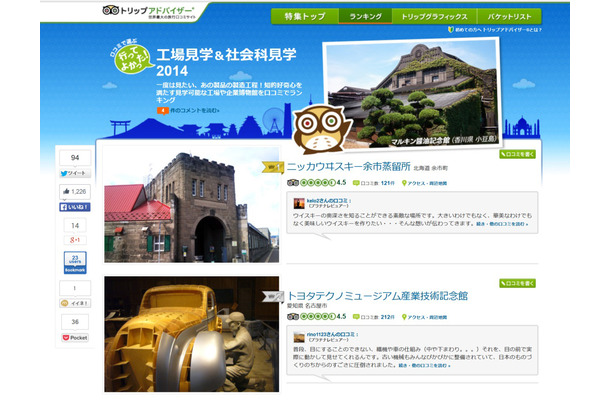The height and width of the screenshot is (400, 610).
Task: Open the トリップグラフィックス tab
Action: (x=434, y=16)
